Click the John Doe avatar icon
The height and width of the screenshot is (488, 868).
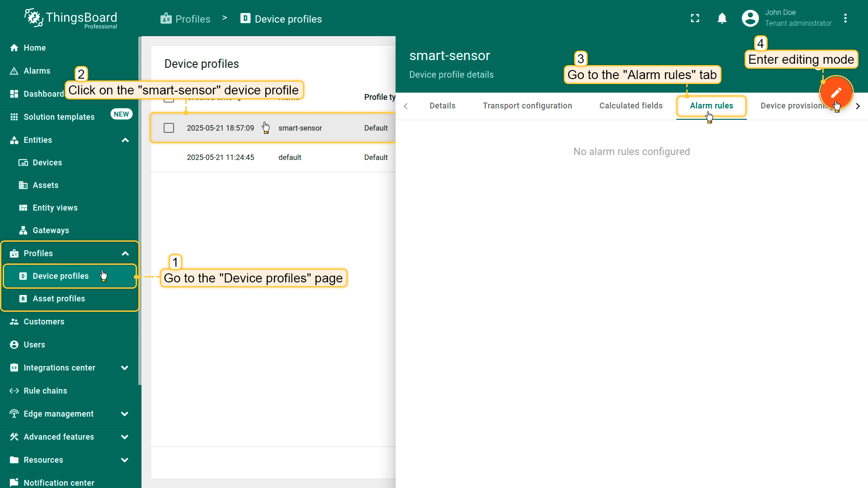750,19
